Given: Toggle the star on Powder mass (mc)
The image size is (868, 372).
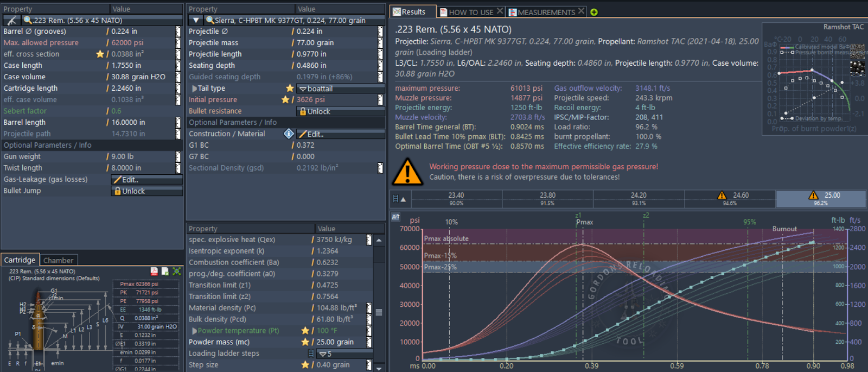Looking at the screenshot, I should pos(305,342).
